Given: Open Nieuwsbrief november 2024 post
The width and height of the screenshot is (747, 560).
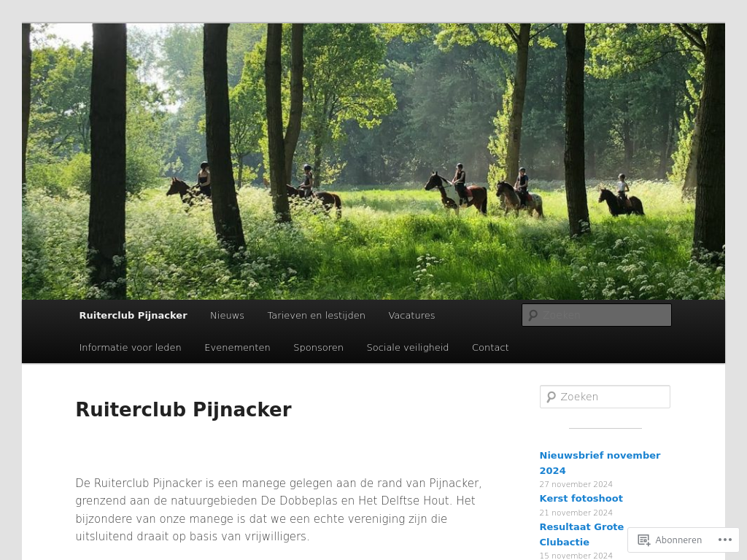Looking at the screenshot, I should tap(600, 463).
